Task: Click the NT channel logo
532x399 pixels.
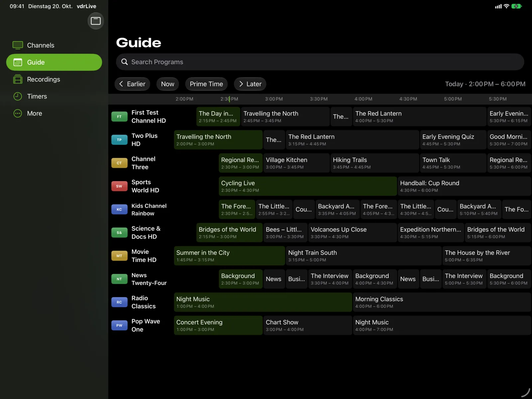Action: 119,279
